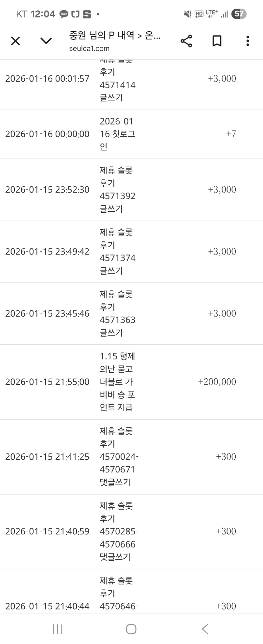Expand the chevron-down page options
Viewport: 263px width, 644px height.
(x=46, y=41)
